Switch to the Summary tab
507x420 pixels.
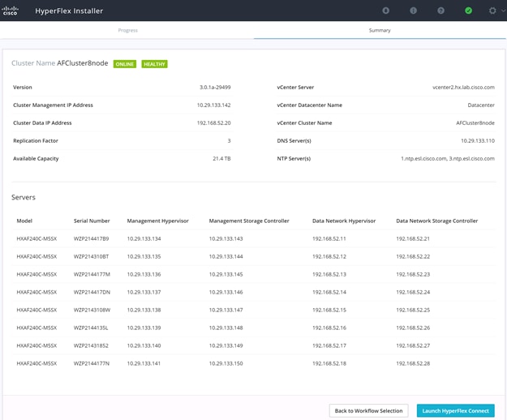pos(380,30)
